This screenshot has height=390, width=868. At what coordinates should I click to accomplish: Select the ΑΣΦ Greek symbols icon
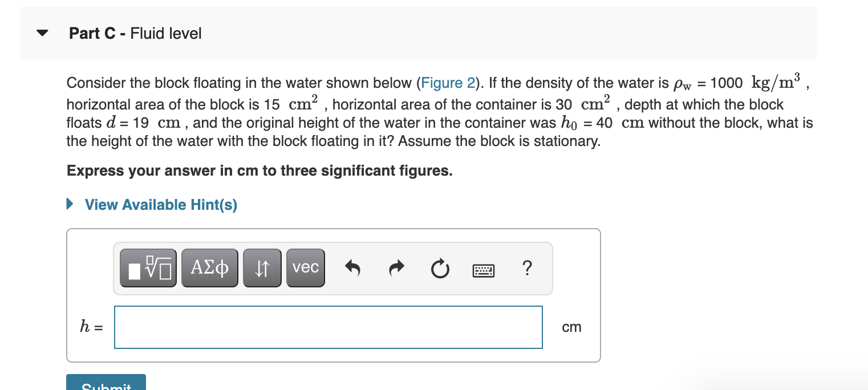pos(209,267)
